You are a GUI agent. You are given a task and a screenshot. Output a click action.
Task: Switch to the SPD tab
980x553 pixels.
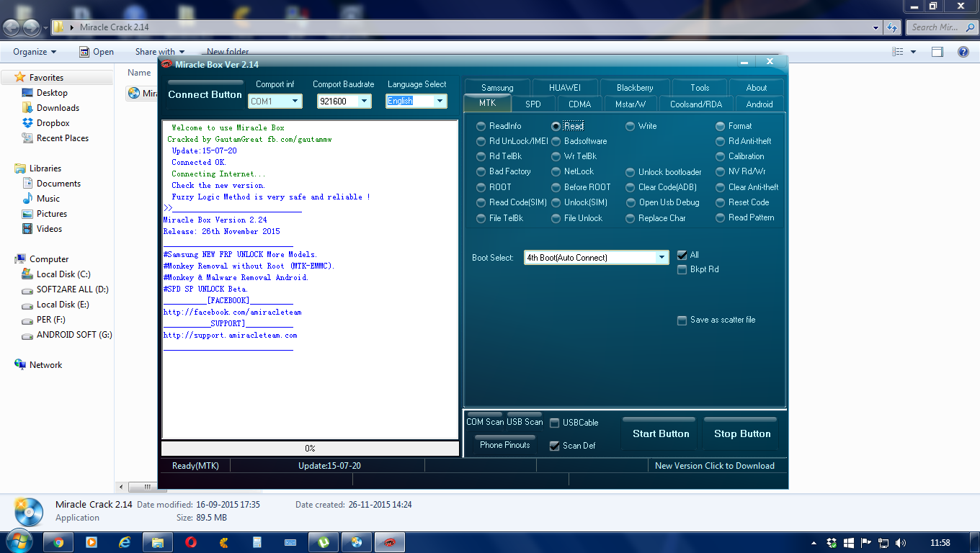click(533, 104)
